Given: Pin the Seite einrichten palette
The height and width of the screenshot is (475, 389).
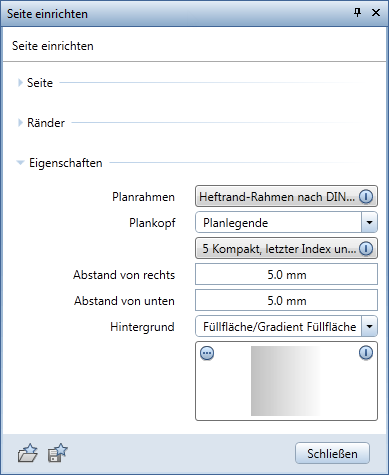Looking at the screenshot, I should point(357,13).
